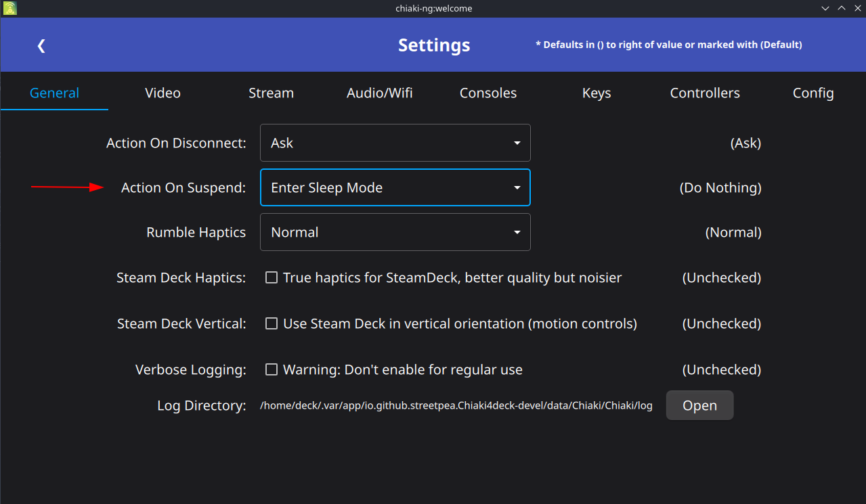Toggle the Verbose Logging checkbox
Image resolution: width=866 pixels, height=504 pixels.
pyautogui.click(x=272, y=369)
